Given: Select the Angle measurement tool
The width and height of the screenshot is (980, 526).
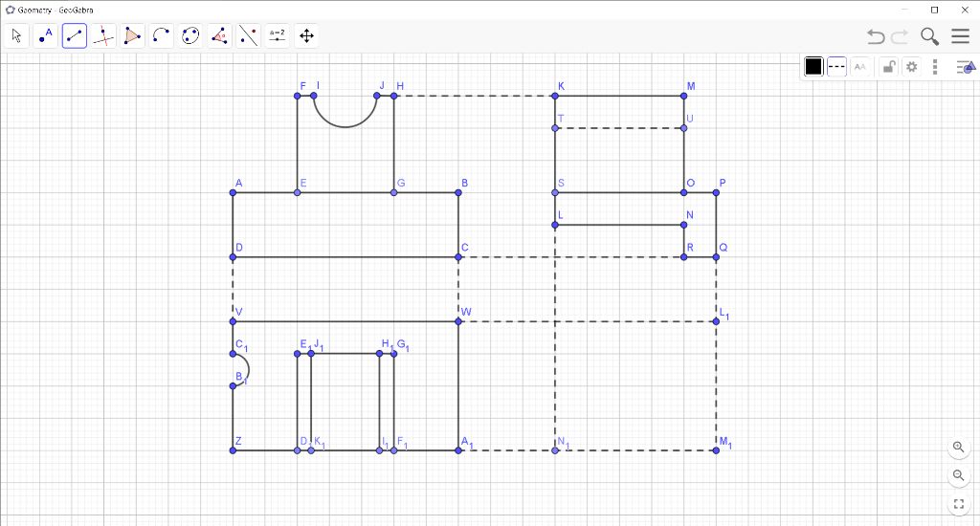Looking at the screenshot, I should (219, 36).
